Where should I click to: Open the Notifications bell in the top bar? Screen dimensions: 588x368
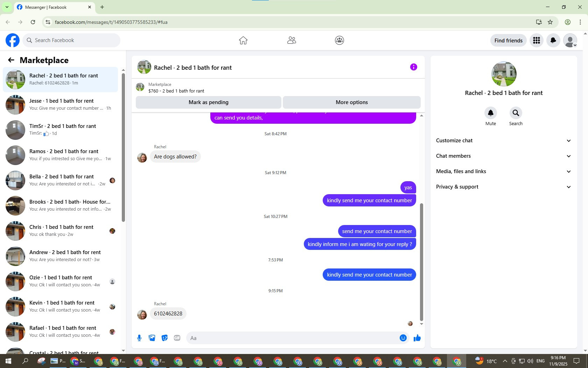tap(553, 40)
